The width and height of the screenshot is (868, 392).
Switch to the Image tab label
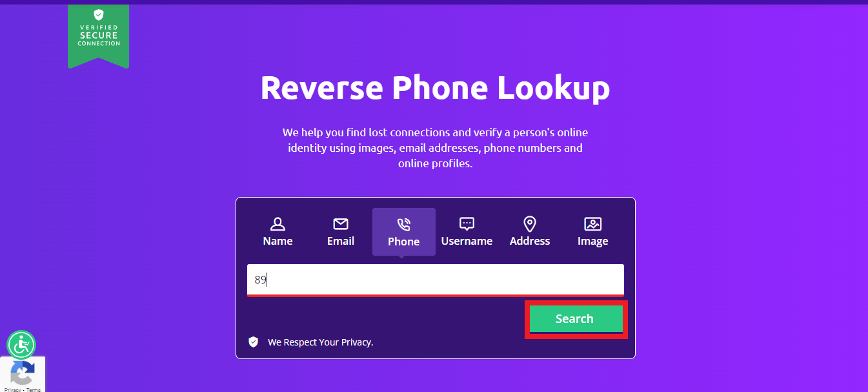point(593,241)
